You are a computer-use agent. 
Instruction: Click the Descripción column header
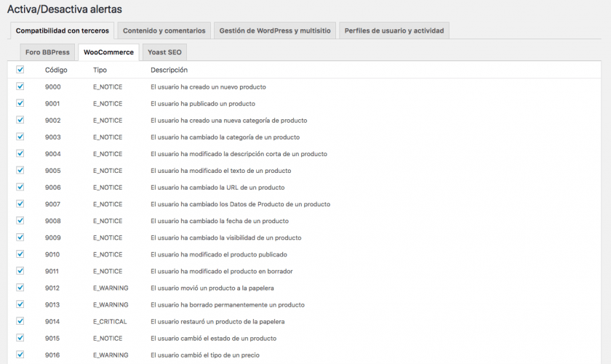tap(169, 70)
